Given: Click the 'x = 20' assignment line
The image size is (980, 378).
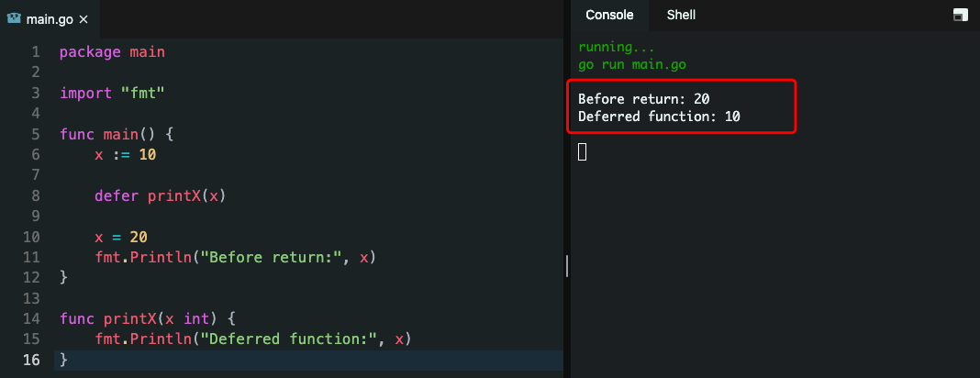Looking at the screenshot, I should (x=121, y=237).
